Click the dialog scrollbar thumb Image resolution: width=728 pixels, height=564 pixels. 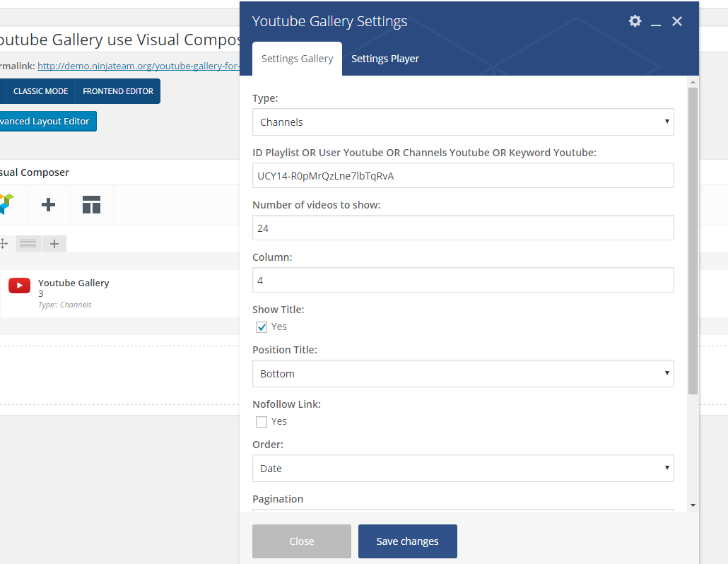click(x=693, y=241)
